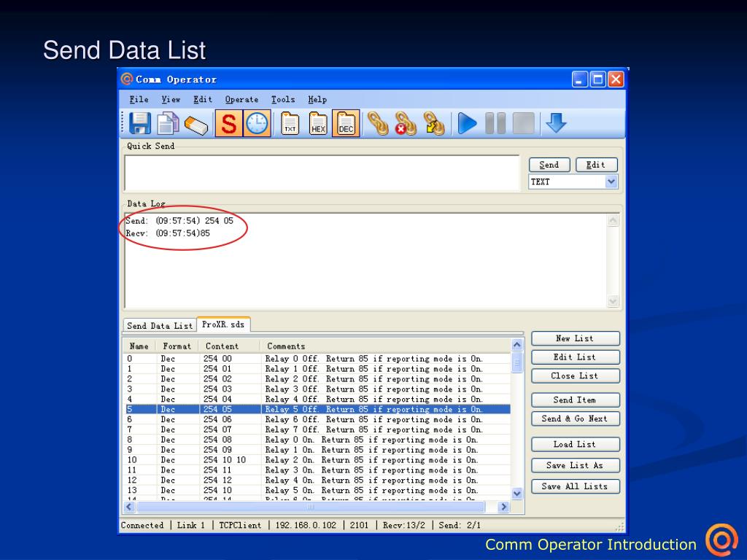This screenshot has height=560, width=747.
Task: Click the Comm Operator title bar logo
Action: point(127,79)
